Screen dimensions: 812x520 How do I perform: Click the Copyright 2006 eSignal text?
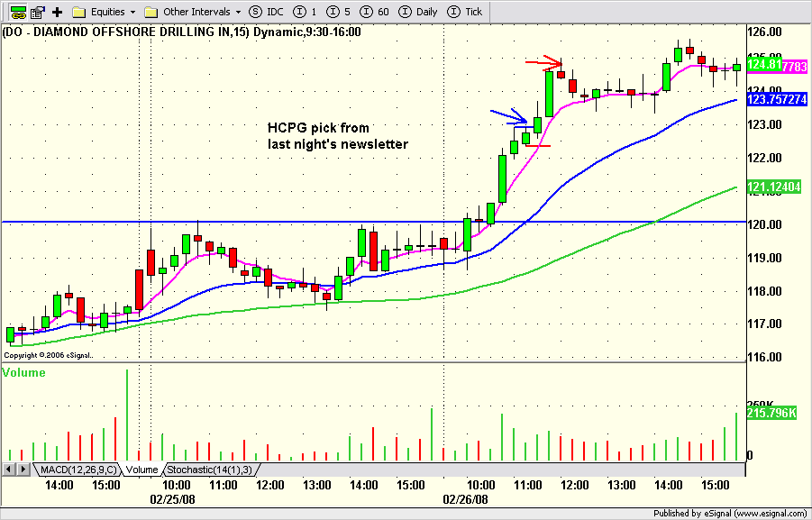(49, 355)
